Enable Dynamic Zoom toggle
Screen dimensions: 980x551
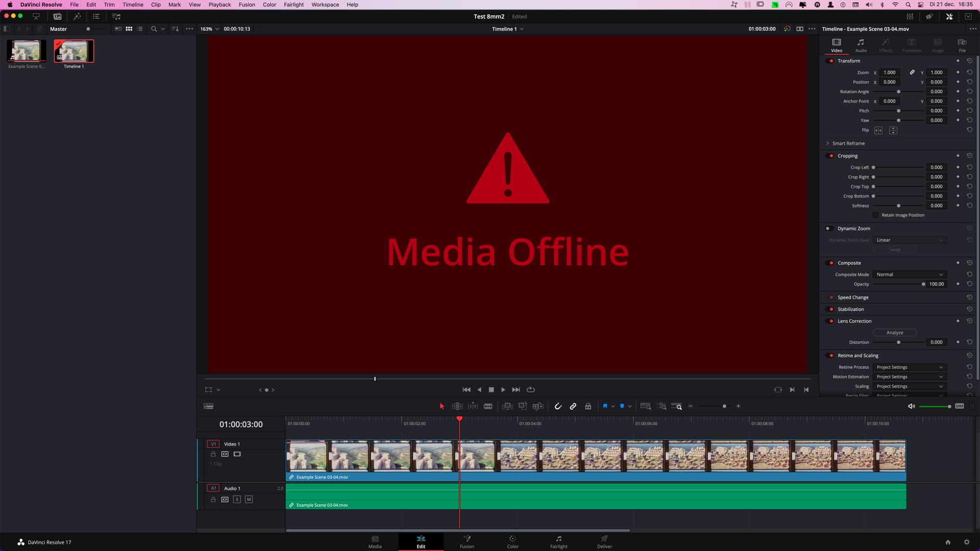tap(829, 229)
